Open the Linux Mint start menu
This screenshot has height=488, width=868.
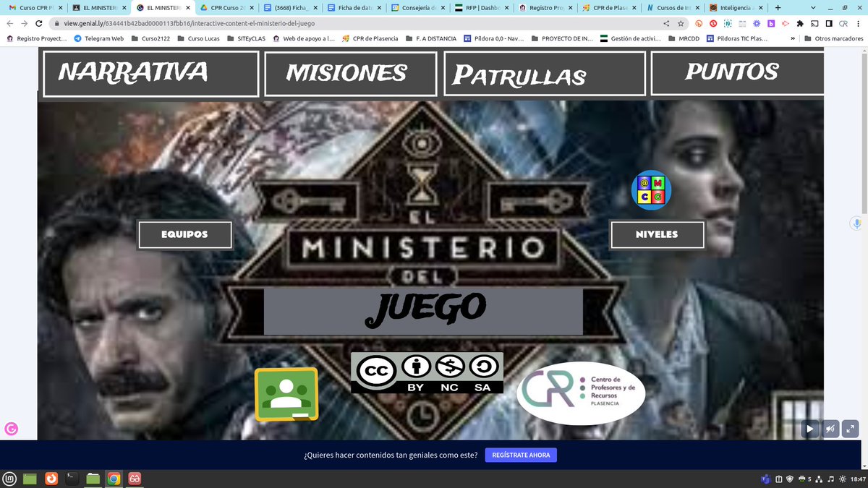tap(9, 478)
